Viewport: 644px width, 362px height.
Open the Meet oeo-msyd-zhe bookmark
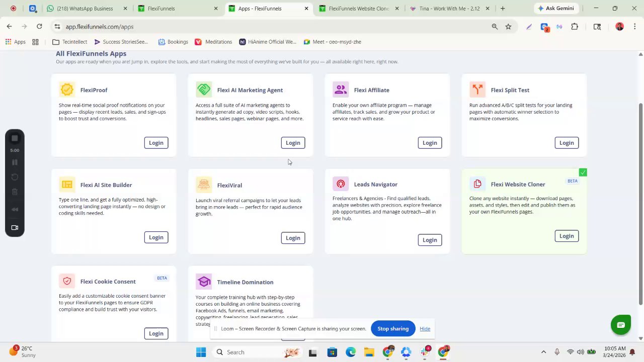pyautogui.click(x=332, y=42)
